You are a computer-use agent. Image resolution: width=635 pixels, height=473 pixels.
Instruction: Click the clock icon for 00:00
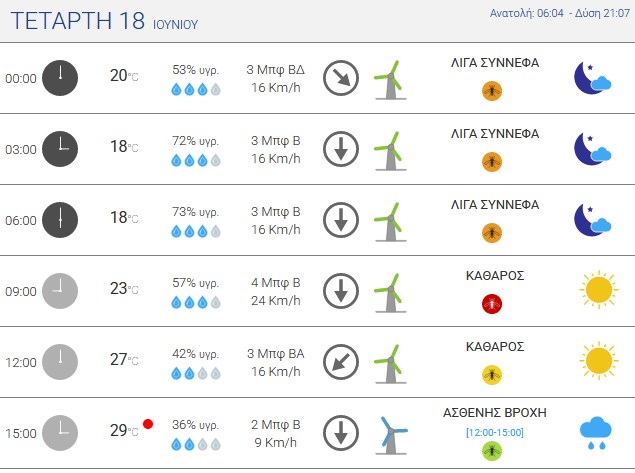coord(60,78)
